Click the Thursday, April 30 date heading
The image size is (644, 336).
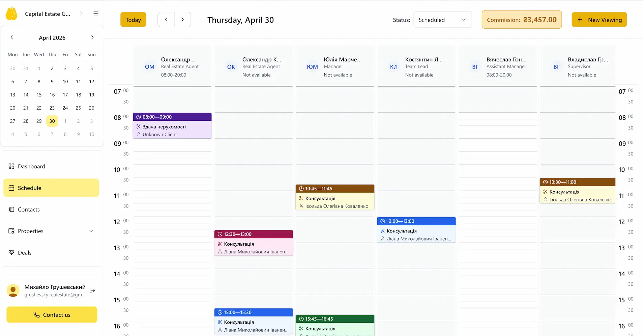(240, 20)
